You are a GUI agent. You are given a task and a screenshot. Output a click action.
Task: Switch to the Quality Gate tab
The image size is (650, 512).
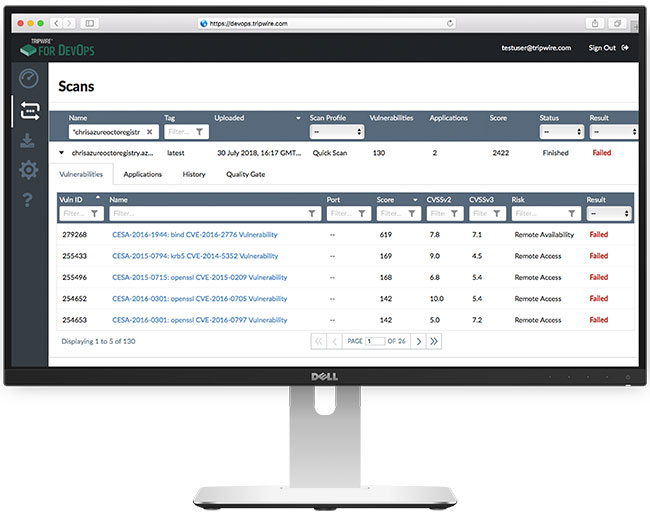point(245,174)
